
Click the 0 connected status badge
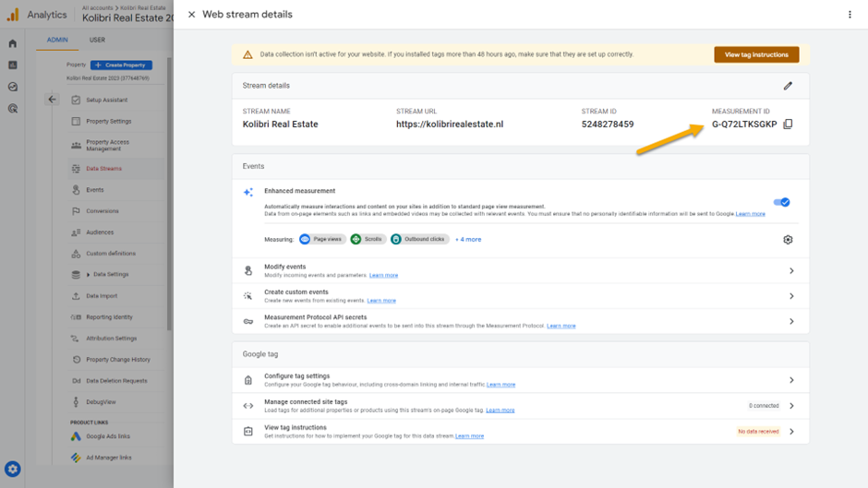pos(764,406)
